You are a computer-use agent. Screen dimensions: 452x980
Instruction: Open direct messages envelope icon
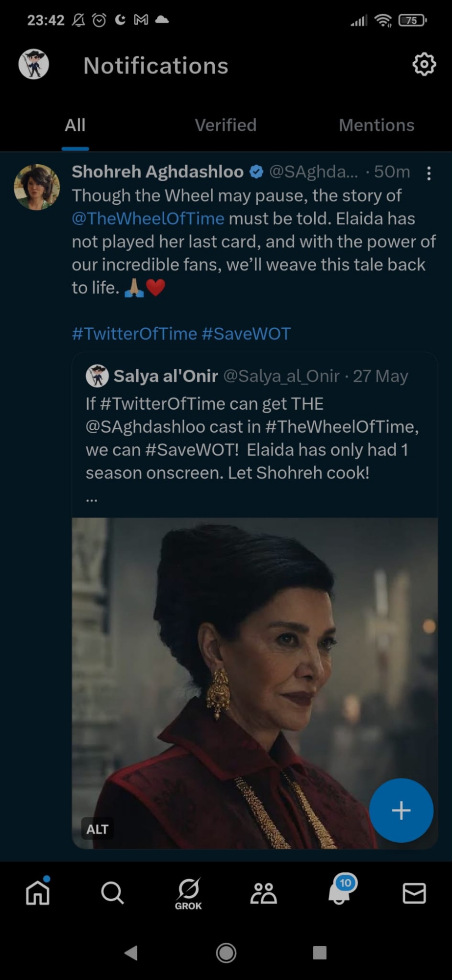click(414, 893)
